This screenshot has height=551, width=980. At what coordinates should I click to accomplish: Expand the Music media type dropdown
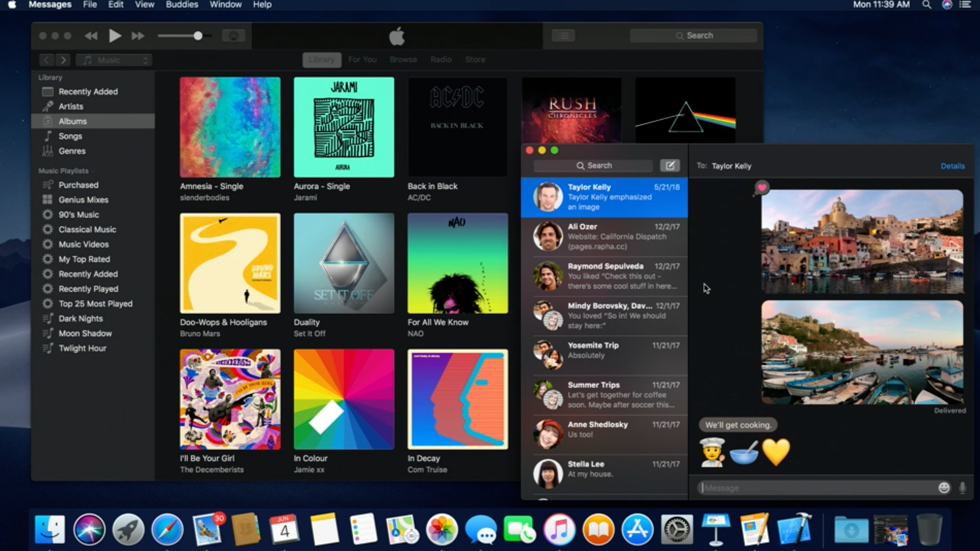114,60
